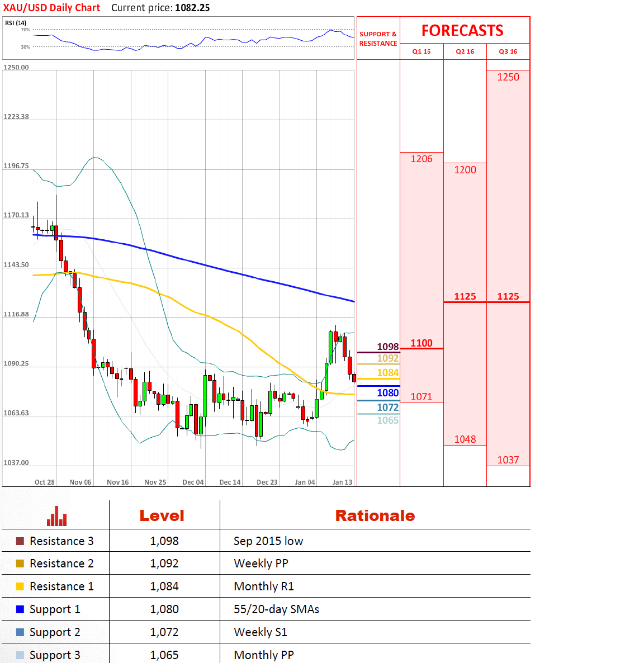
Task: Click the 1223.38 price axis label
Action: pos(16,117)
